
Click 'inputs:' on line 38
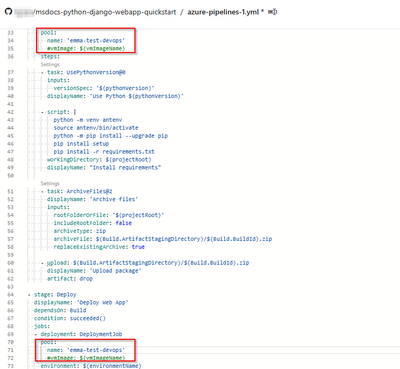pos(58,80)
